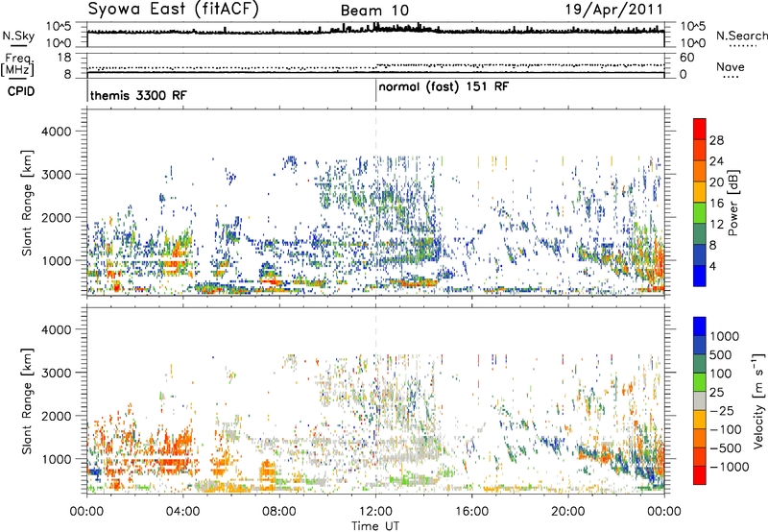Click the date '19/Apr/2011'
Screen dimensions: 768x532
tap(614, 9)
